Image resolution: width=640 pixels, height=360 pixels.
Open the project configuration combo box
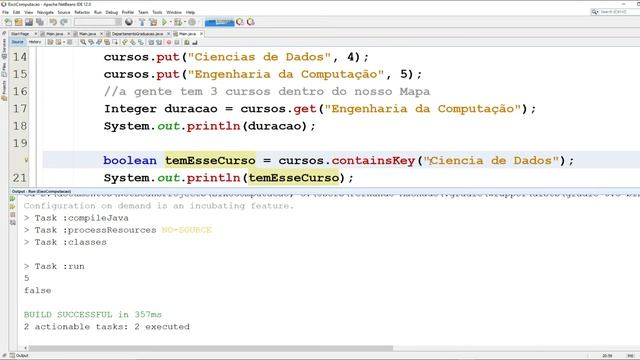(x=98, y=22)
